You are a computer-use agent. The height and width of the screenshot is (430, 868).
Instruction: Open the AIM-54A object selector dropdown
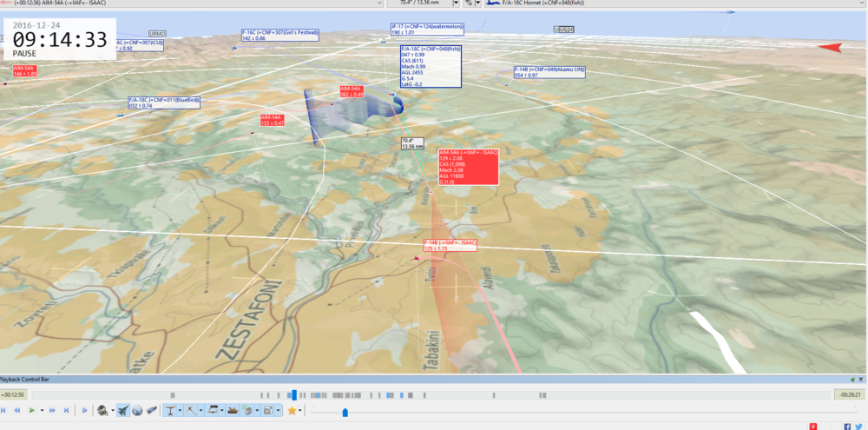tap(379, 3)
